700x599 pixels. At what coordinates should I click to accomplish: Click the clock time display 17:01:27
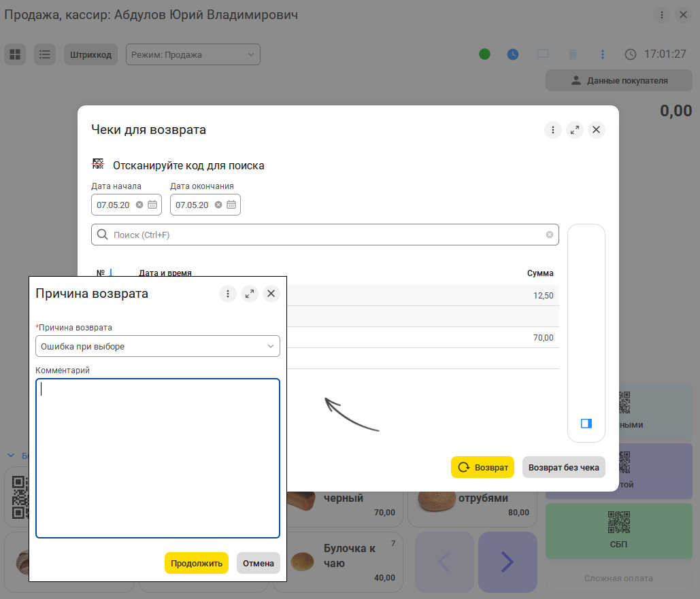point(665,54)
